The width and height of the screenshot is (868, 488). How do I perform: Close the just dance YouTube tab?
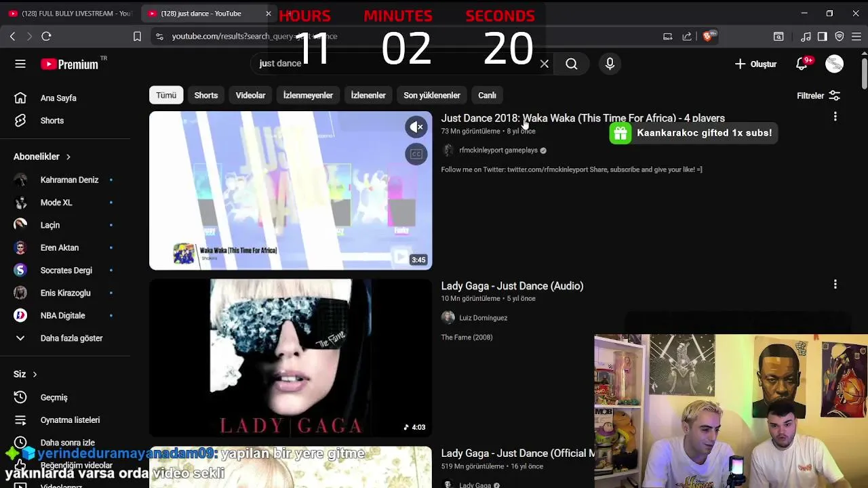tap(268, 14)
